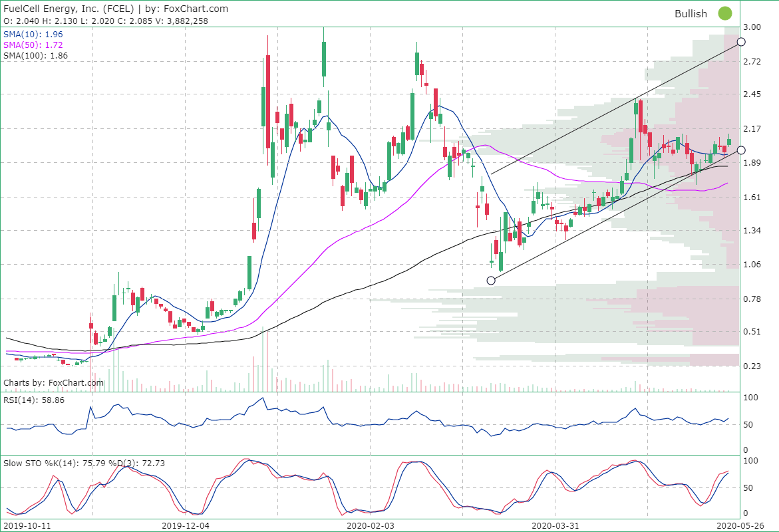Image resolution: width=779 pixels, height=532 pixels.
Task: Click the 1.61 price axis label
Action: point(752,198)
